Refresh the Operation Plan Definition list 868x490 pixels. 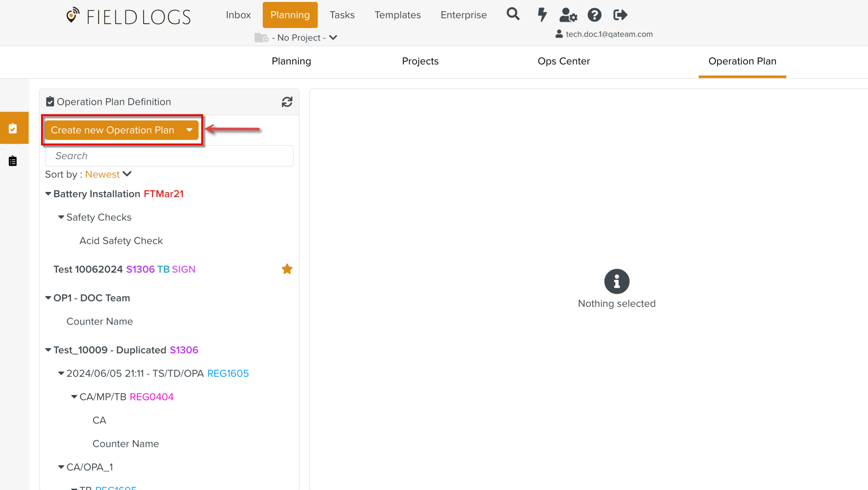coord(287,102)
